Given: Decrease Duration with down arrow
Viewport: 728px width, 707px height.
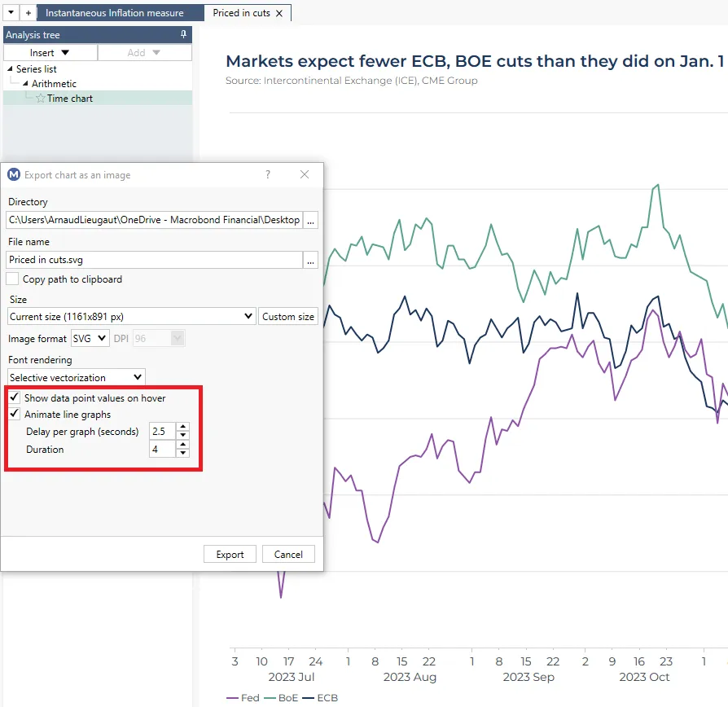Looking at the screenshot, I should (183, 454).
